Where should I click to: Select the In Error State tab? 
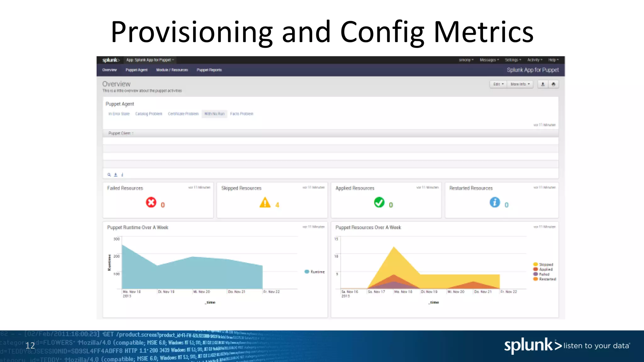[119, 114]
